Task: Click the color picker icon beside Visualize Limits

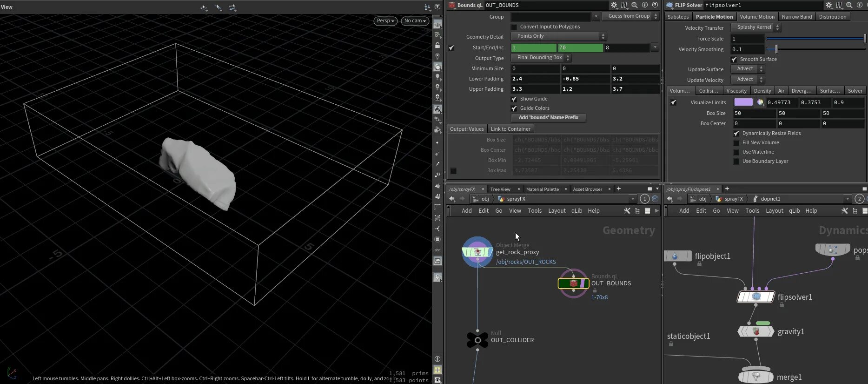Action: tap(760, 102)
